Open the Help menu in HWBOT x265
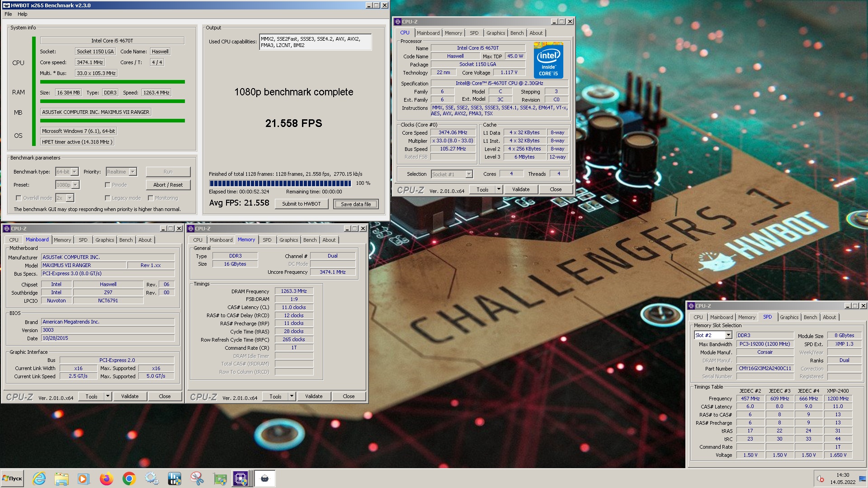This screenshot has width=868, height=488. pos(23,14)
